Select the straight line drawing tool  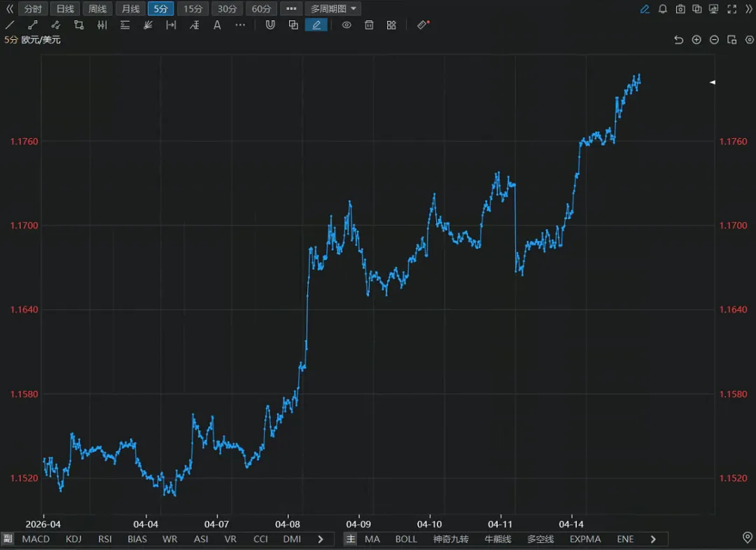[10, 25]
